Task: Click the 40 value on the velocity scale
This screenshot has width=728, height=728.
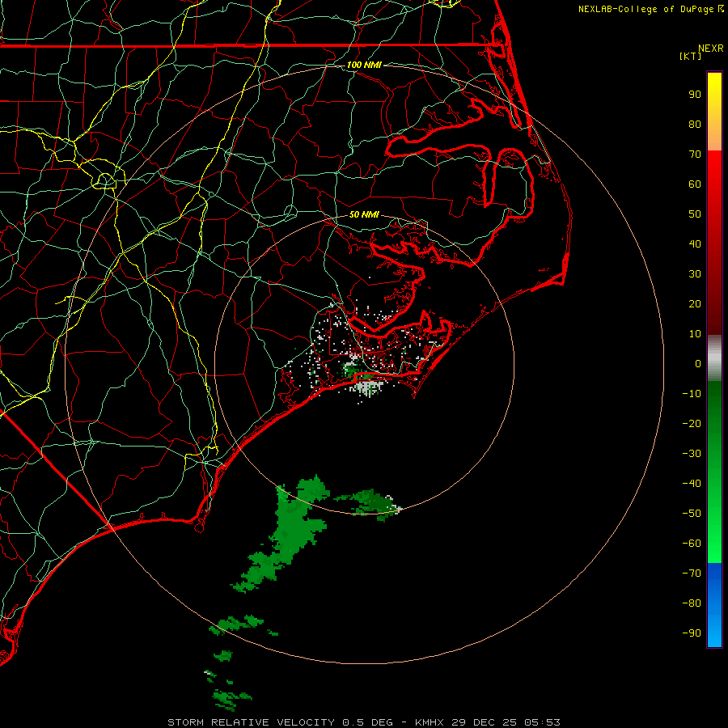Action: (695, 244)
